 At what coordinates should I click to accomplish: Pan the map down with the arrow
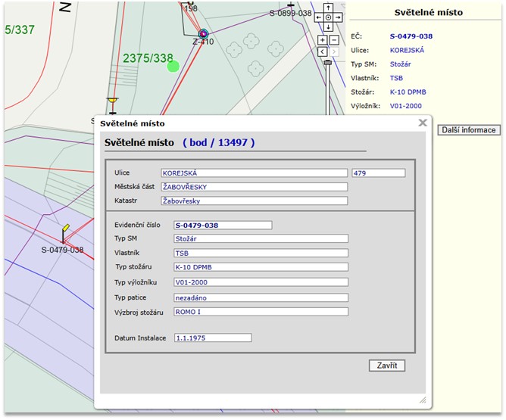tap(328, 27)
